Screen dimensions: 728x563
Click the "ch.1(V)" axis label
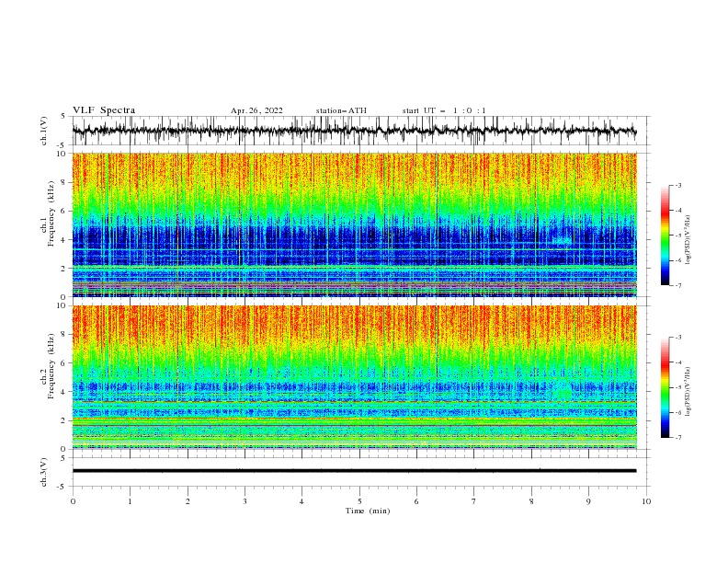(x=44, y=131)
